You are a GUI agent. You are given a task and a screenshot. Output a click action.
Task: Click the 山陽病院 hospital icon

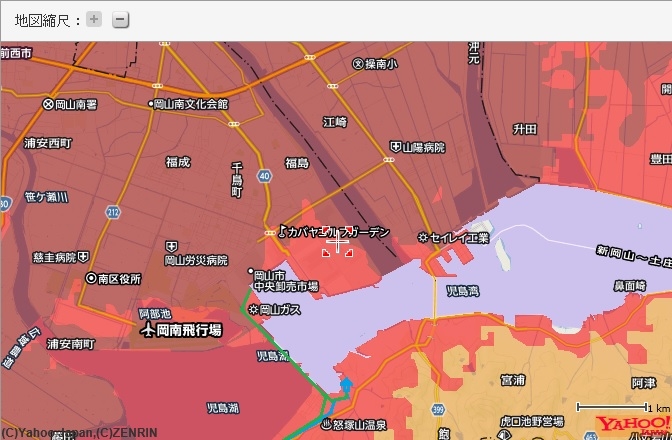tap(395, 147)
